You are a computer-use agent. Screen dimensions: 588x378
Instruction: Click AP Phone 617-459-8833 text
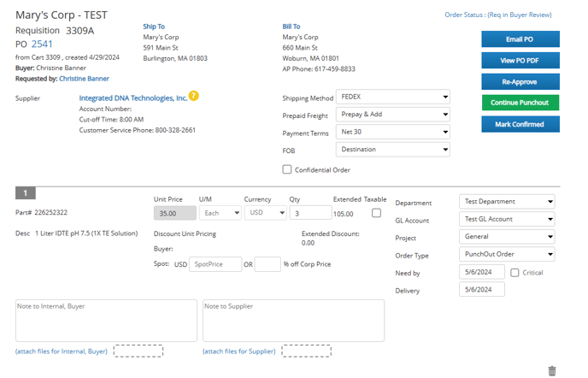tap(319, 68)
